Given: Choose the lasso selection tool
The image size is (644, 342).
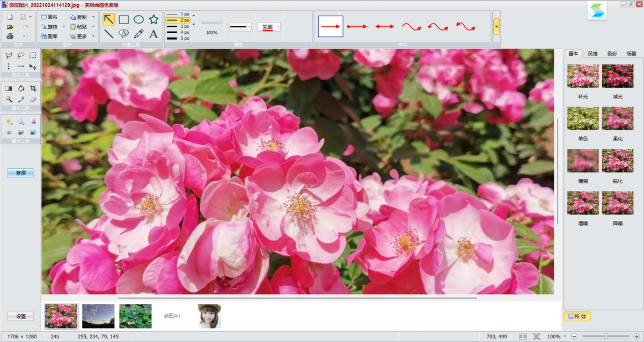Looking at the screenshot, I should [21, 55].
